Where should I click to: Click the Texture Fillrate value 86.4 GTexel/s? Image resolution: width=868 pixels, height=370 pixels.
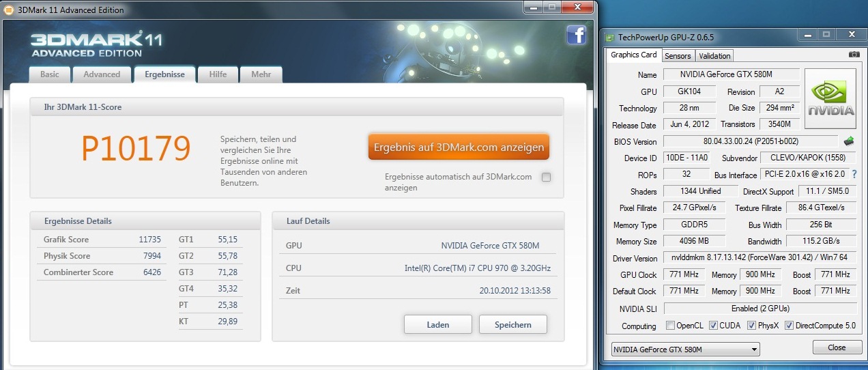click(x=822, y=208)
